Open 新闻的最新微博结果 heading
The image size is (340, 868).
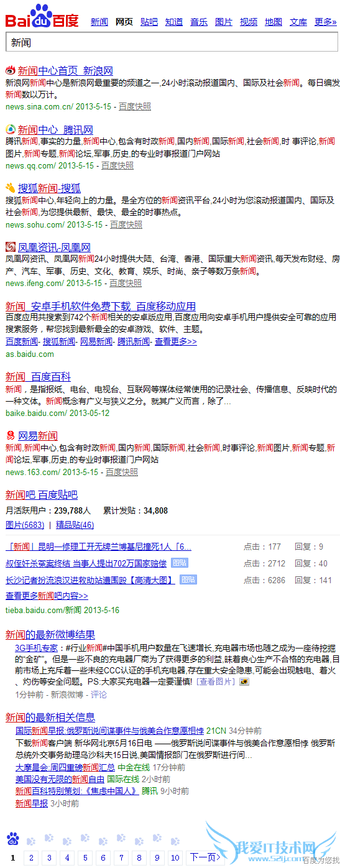[x=50, y=635]
